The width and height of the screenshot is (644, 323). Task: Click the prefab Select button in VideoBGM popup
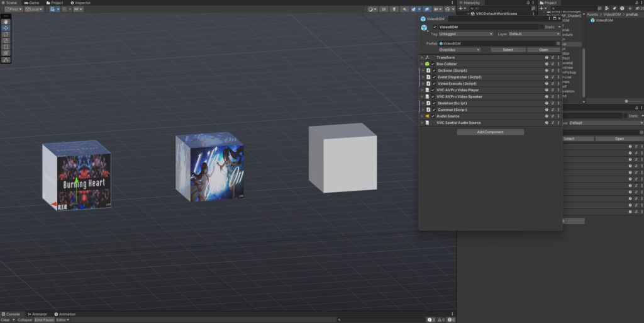pyautogui.click(x=508, y=50)
